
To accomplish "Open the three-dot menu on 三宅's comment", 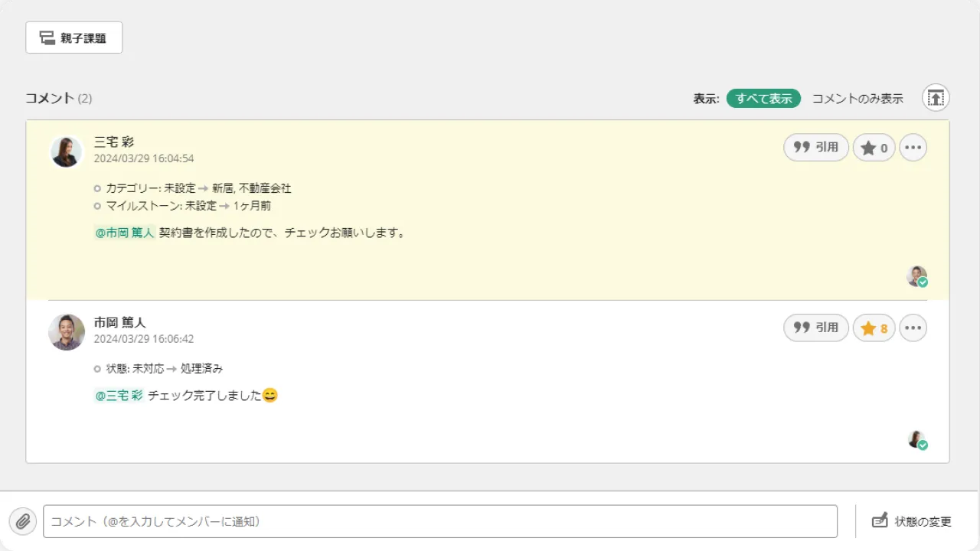I will pos(913,147).
